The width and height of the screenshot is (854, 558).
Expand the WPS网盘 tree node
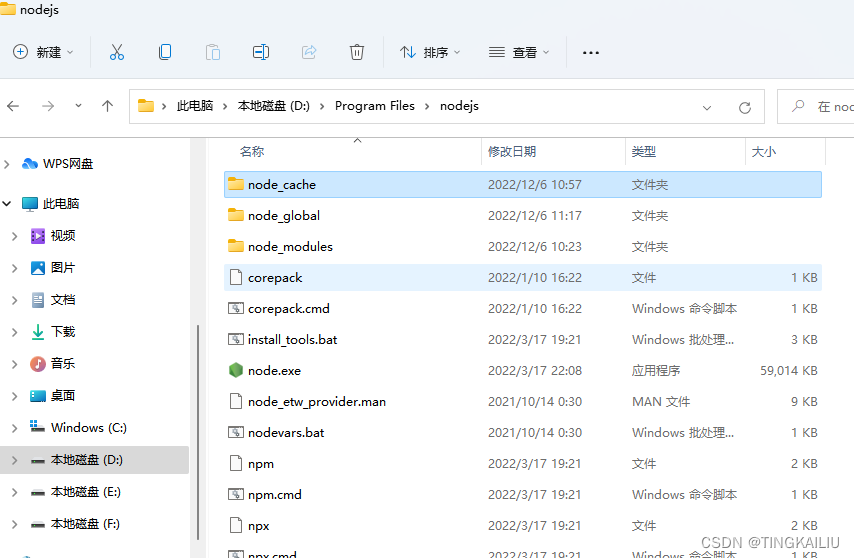7,164
